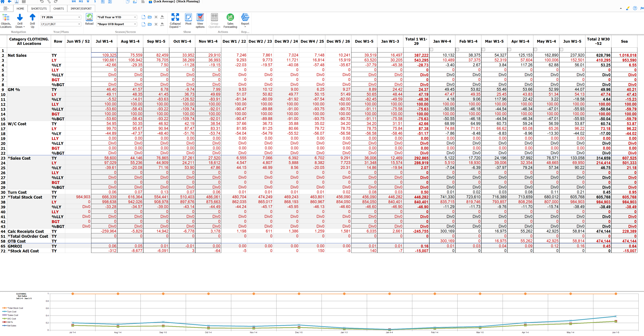Screen dimensions: 644x336
Task: Open the TY 2026 year dropdown
Action: pyautogui.click(x=79, y=17)
